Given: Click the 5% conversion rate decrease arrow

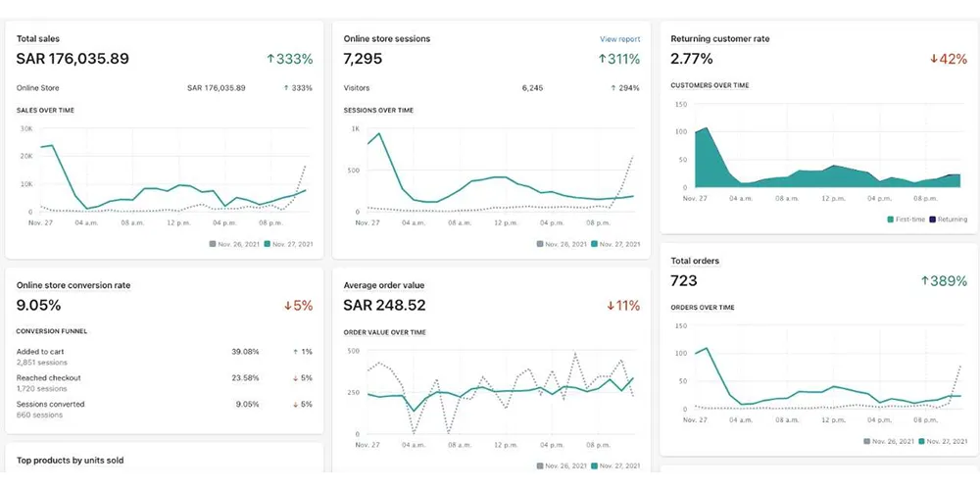Looking at the screenshot, I should click(288, 306).
